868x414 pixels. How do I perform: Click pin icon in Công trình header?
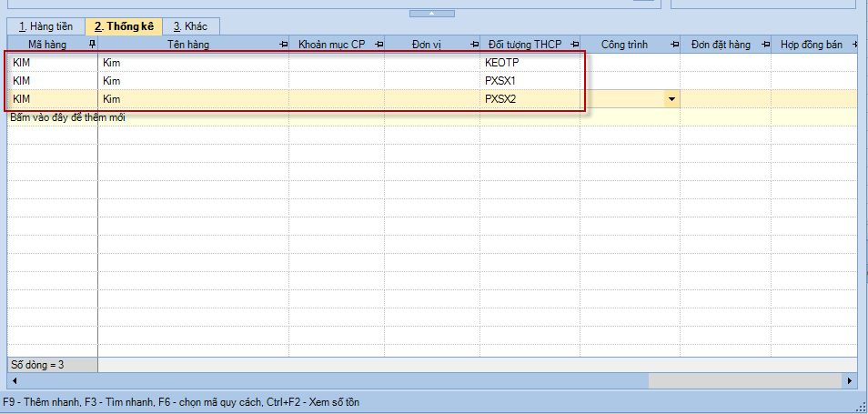pyautogui.click(x=675, y=45)
